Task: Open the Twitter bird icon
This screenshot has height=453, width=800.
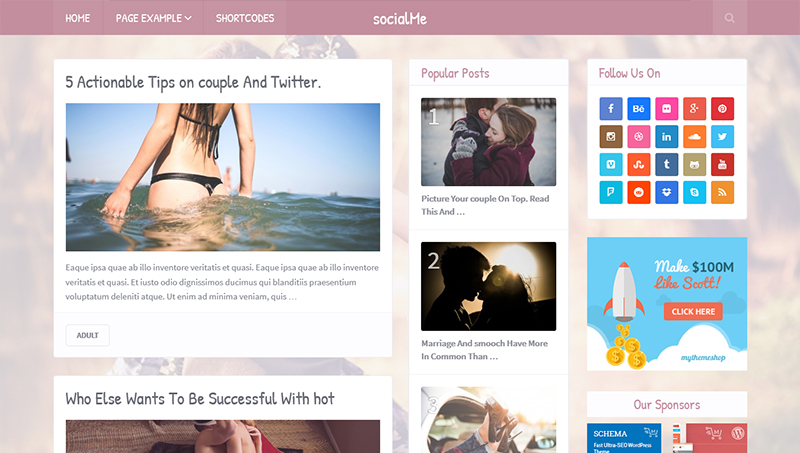Action: click(x=722, y=137)
